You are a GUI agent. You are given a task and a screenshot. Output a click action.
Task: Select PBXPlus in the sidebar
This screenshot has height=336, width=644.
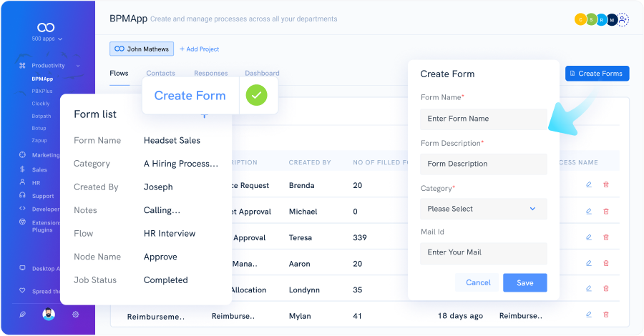click(x=42, y=91)
